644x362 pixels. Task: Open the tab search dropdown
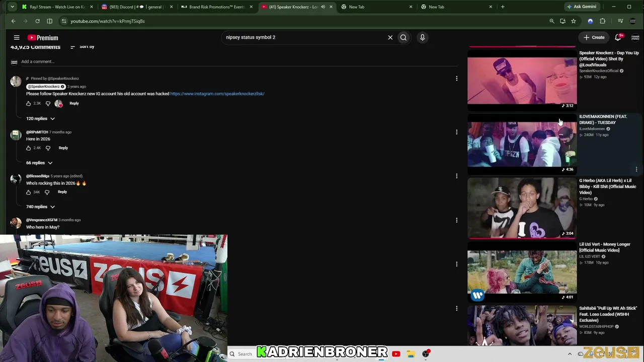tap(12, 7)
